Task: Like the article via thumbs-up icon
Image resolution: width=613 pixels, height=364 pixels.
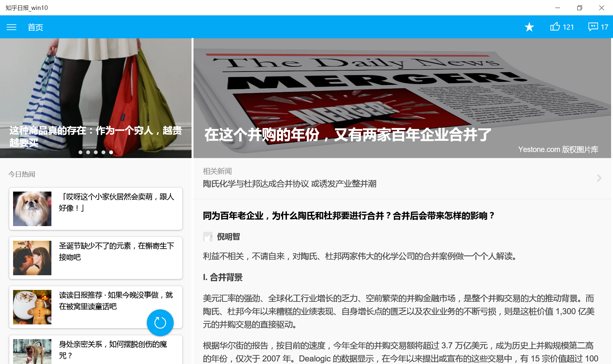Action: pyautogui.click(x=555, y=27)
